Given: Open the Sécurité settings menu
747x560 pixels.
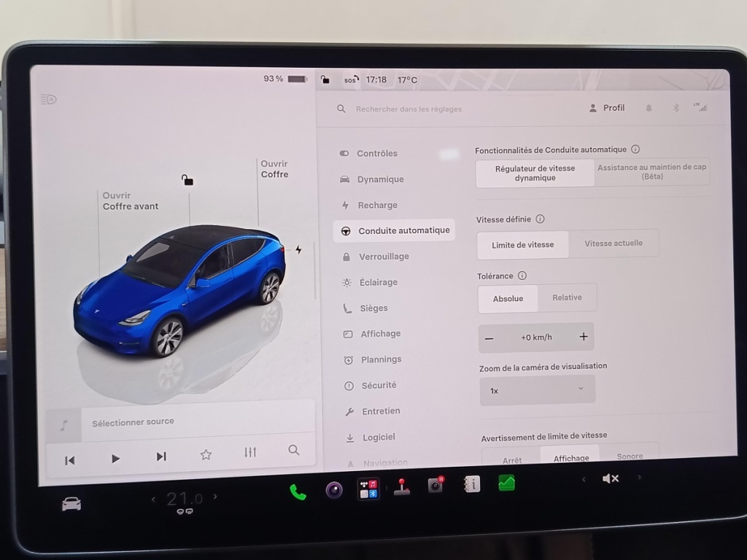Looking at the screenshot, I should coord(371,385).
